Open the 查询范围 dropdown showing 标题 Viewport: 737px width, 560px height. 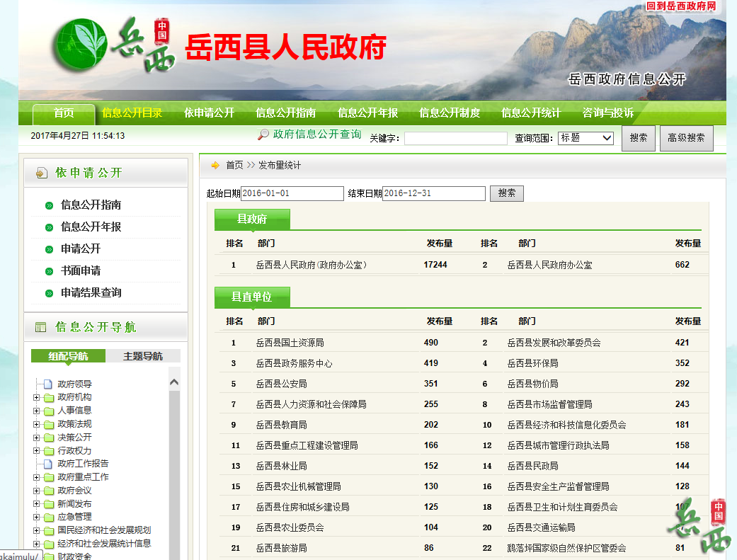[x=585, y=138]
